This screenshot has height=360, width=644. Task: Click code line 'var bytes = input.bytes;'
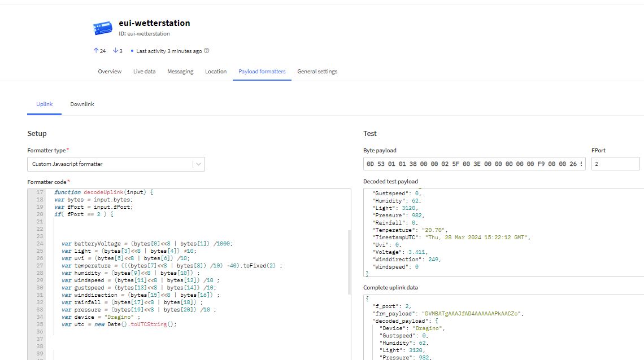(x=94, y=200)
